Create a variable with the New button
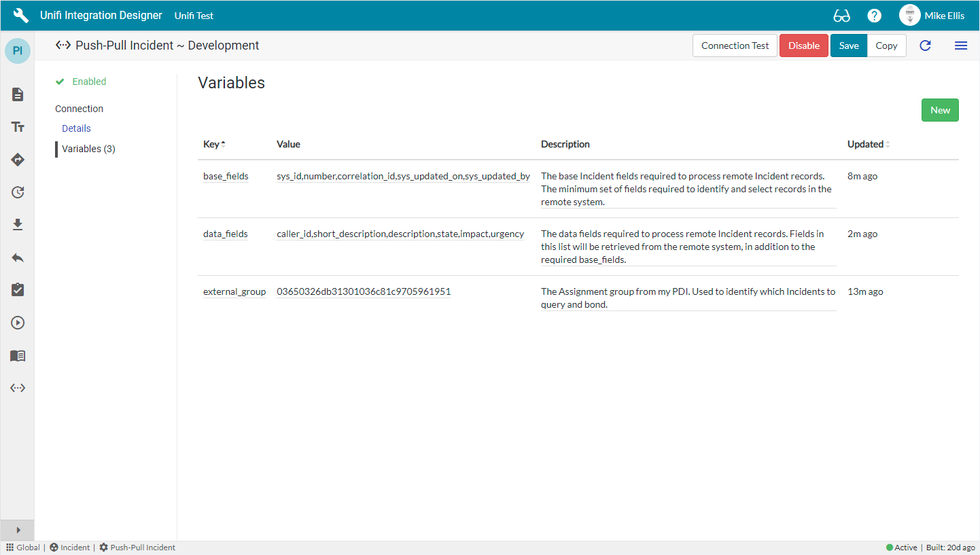This screenshot has height=555, width=980. click(x=940, y=109)
